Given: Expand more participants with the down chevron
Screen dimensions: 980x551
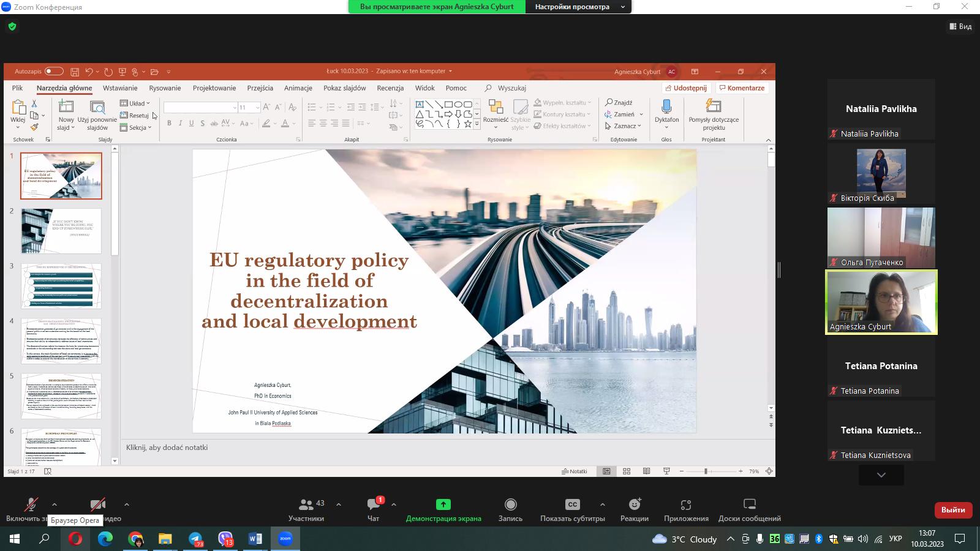Looking at the screenshot, I should point(881,475).
